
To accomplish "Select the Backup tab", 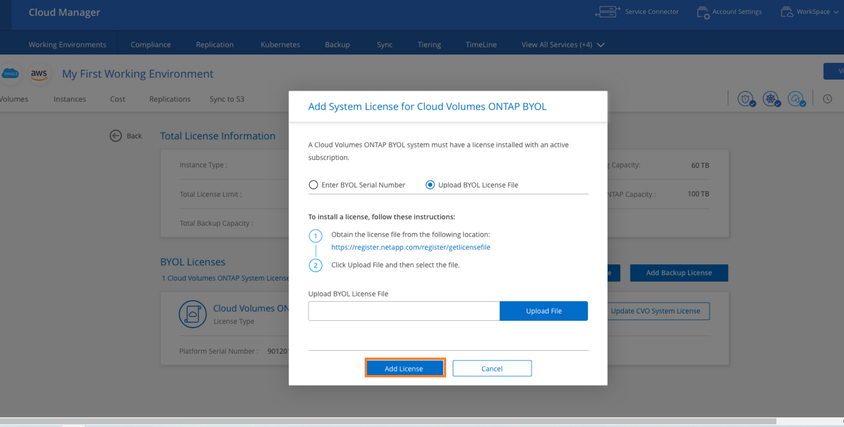I will tap(337, 45).
